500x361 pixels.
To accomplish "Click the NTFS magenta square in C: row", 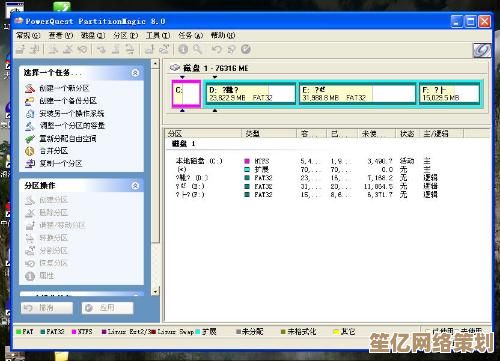I will 247,161.
